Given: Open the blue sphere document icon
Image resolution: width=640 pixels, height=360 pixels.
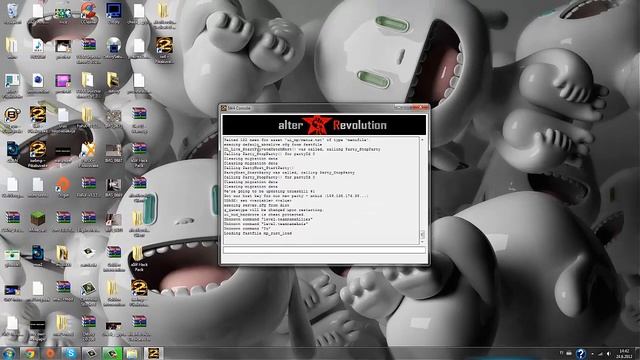Looking at the screenshot, I should click(38, 80).
